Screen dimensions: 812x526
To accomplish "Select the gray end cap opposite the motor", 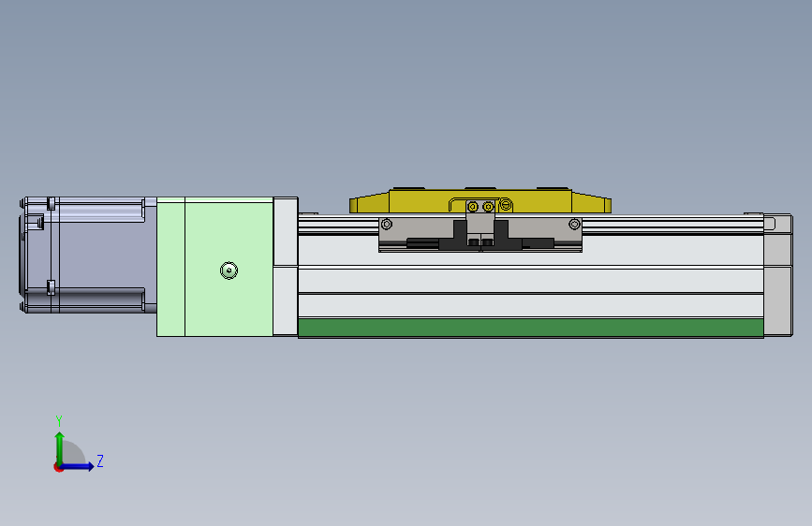I will (778, 275).
